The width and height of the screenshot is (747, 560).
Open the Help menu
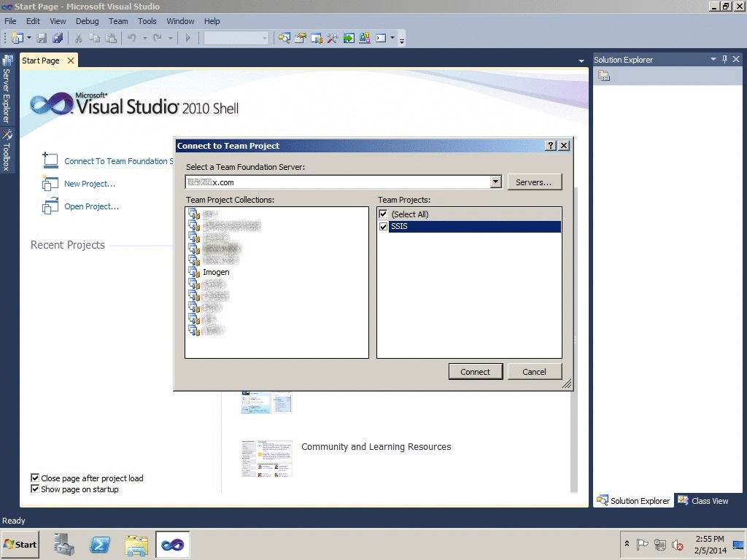pos(212,21)
